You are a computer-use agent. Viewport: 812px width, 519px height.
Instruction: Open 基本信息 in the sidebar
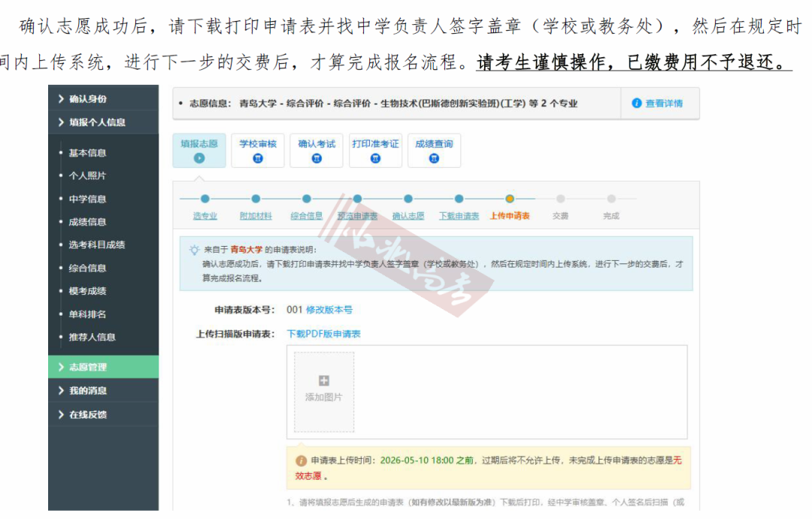(x=87, y=153)
